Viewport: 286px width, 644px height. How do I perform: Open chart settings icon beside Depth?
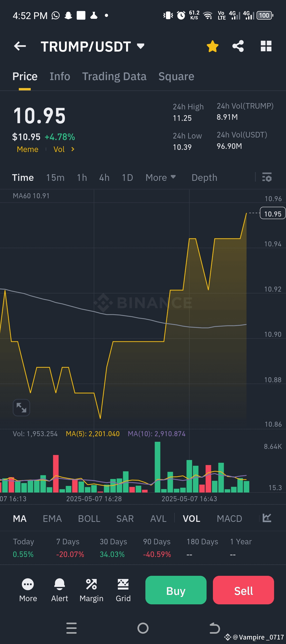[x=267, y=177]
